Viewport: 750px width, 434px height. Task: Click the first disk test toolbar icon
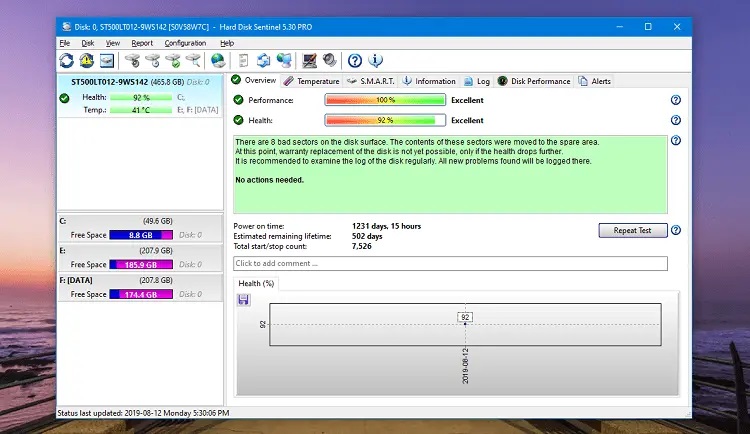point(132,61)
